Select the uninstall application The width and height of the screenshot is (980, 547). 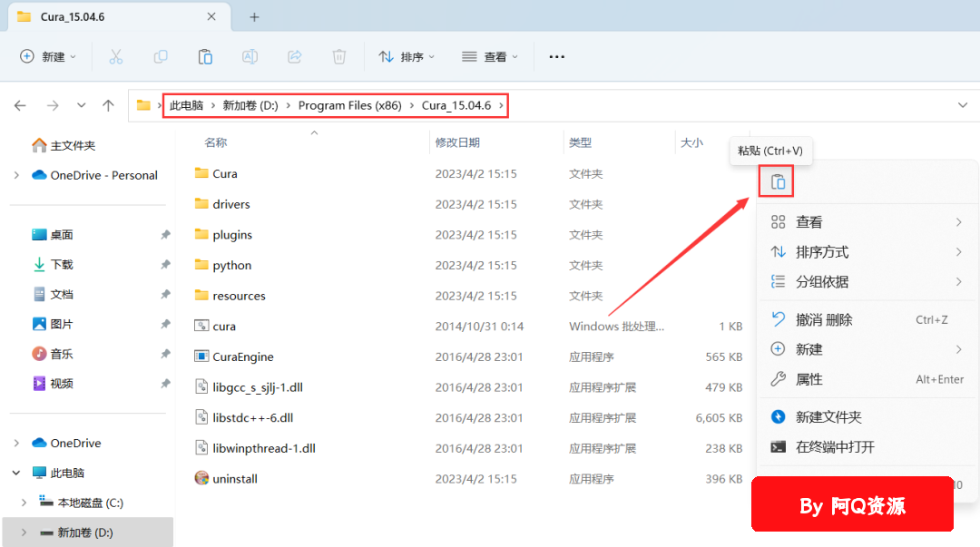[226, 479]
